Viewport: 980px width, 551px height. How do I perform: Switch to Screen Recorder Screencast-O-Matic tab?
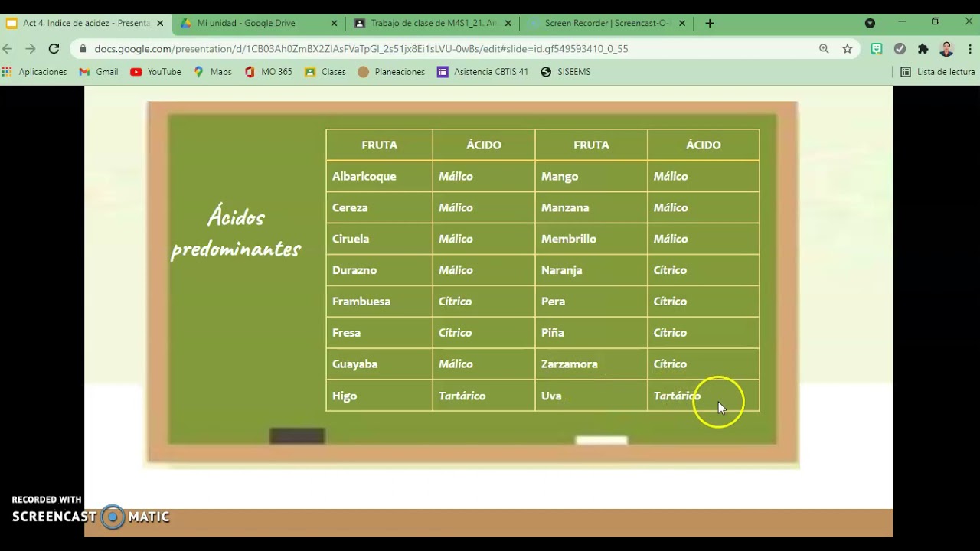pos(606,23)
